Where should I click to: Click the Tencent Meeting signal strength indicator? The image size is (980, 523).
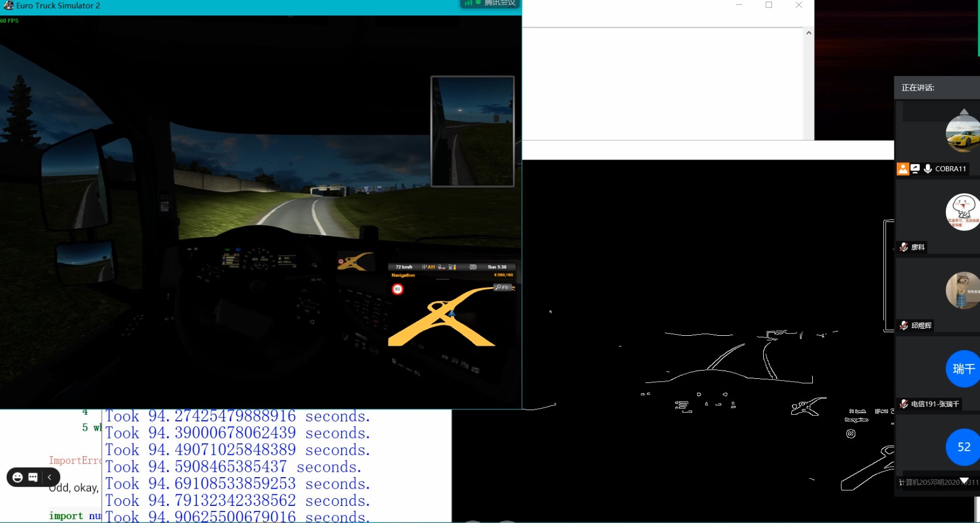[468, 3]
